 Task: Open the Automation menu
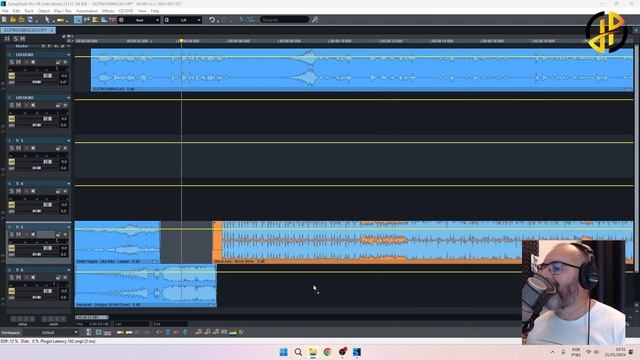(x=87, y=11)
